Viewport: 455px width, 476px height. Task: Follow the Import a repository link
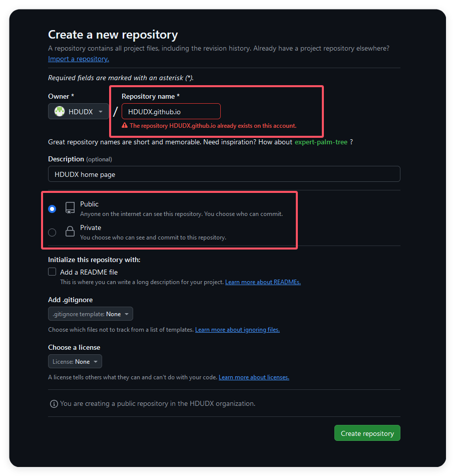(x=79, y=59)
